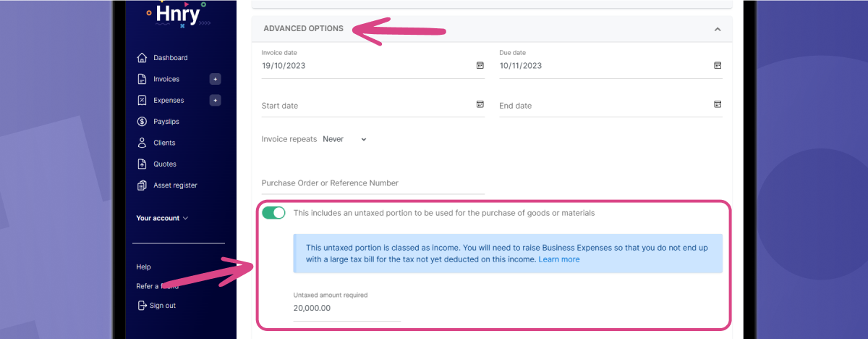Image resolution: width=868 pixels, height=339 pixels.
Task: Click the Learn more link
Action: coord(558,259)
